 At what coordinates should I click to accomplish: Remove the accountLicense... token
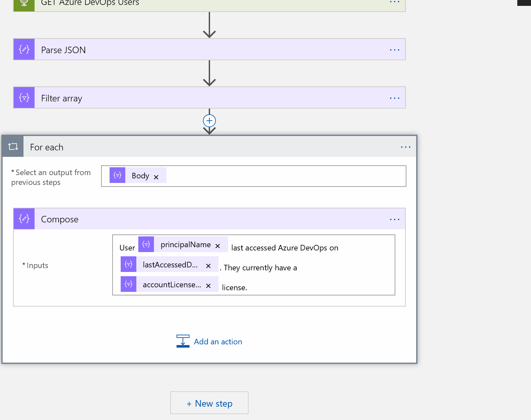tap(208, 286)
